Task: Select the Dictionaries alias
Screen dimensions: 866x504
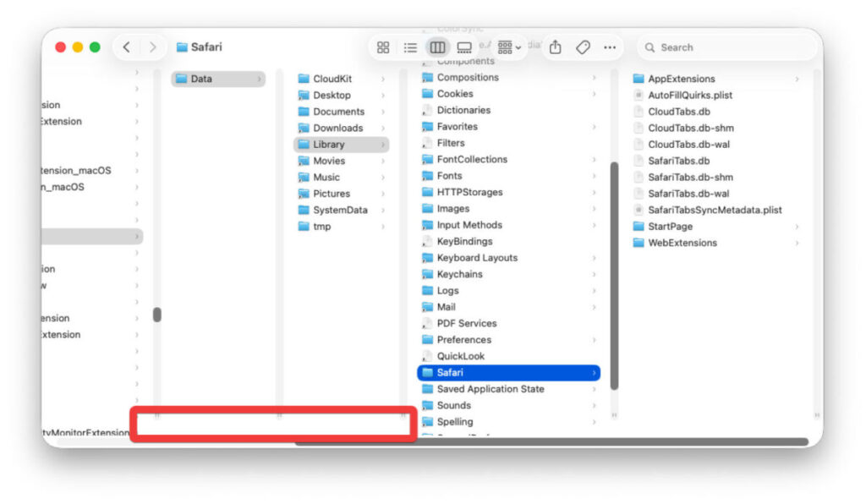Action: click(508, 111)
